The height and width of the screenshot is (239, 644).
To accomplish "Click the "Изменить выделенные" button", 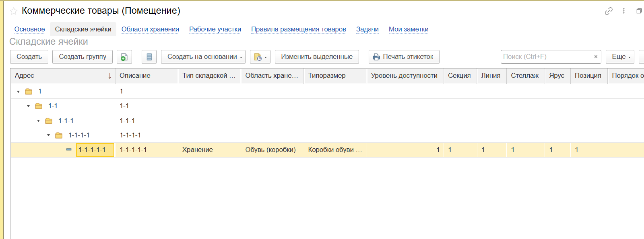I will click(x=316, y=57).
